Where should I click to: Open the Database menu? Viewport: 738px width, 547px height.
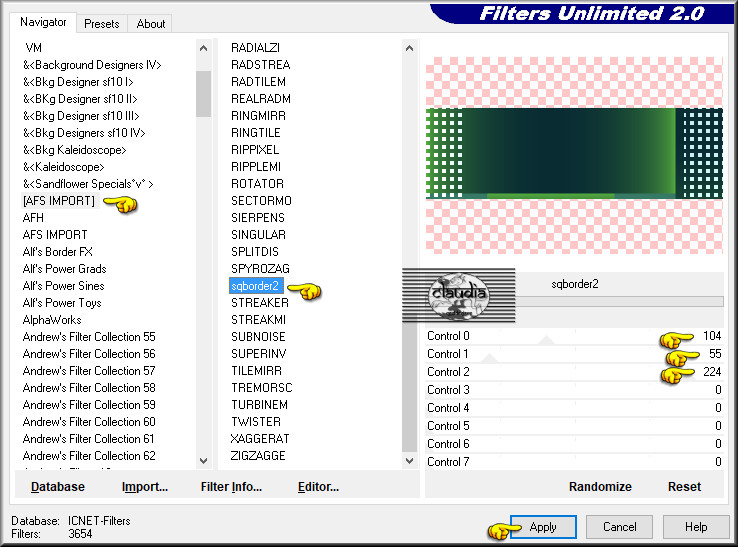58,487
